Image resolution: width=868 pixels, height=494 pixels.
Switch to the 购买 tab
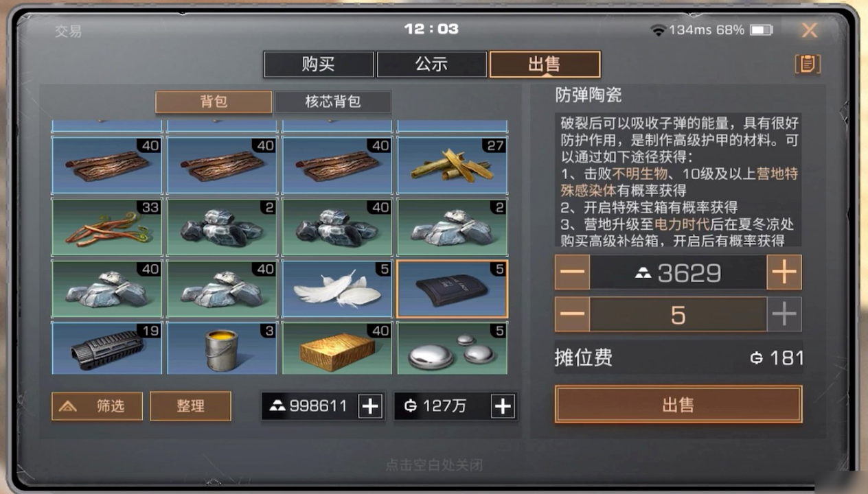(x=319, y=64)
